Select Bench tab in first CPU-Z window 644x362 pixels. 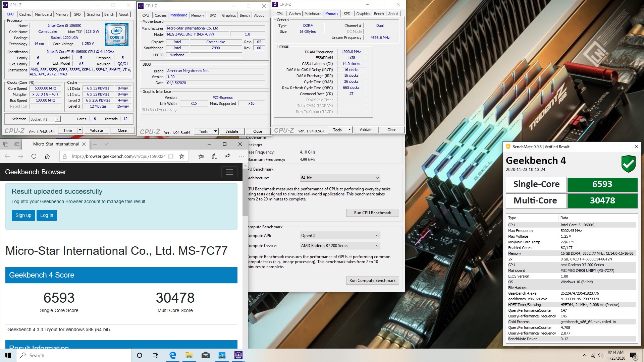[x=109, y=14]
